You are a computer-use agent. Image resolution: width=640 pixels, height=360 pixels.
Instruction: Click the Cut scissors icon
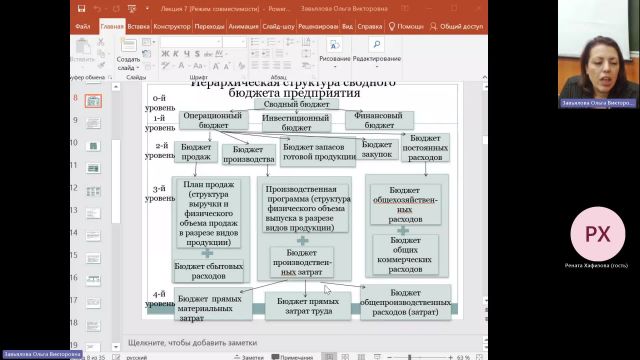tap(101, 42)
